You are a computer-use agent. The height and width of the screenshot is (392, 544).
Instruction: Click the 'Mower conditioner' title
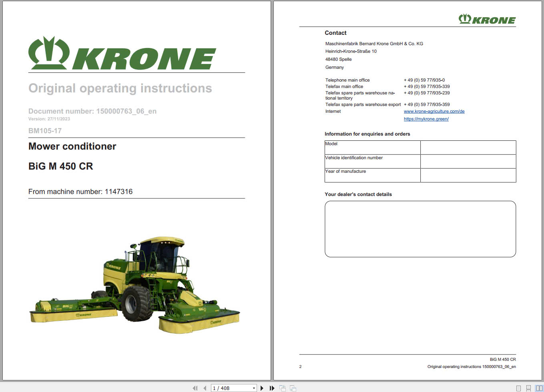pyautogui.click(x=72, y=146)
